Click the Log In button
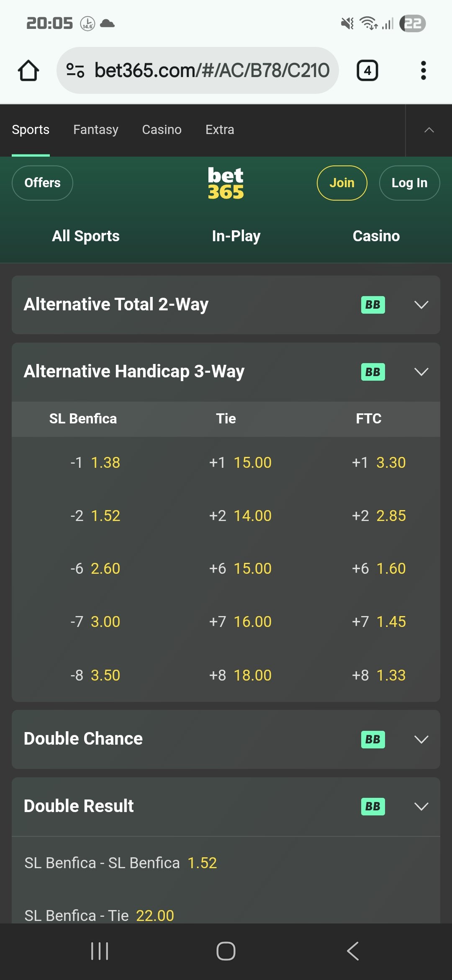 [409, 183]
